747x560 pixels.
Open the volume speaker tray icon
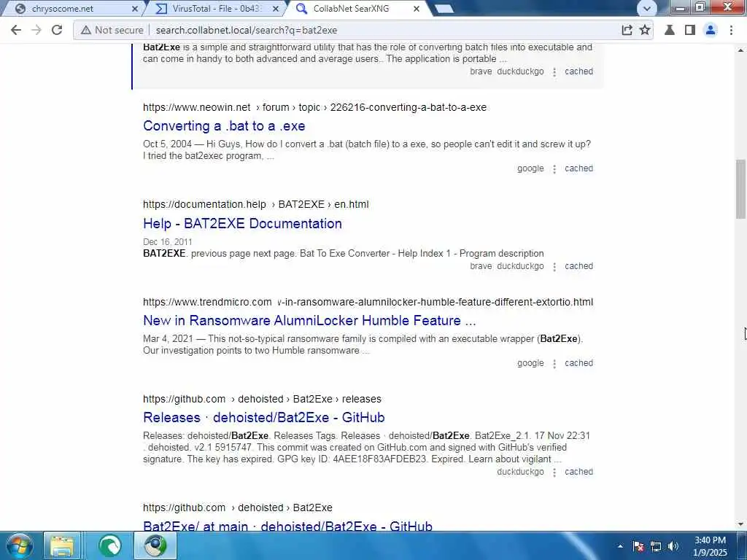(673, 547)
